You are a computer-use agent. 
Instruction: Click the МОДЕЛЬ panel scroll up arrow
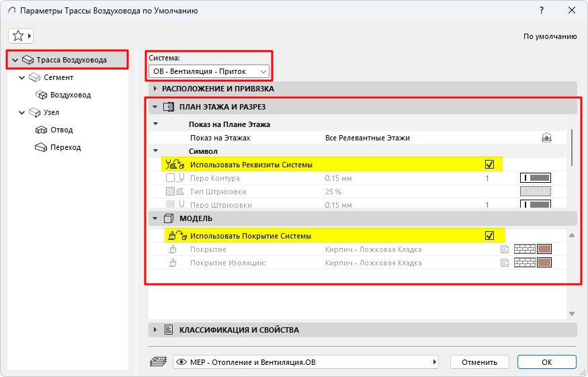tap(572, 235)
